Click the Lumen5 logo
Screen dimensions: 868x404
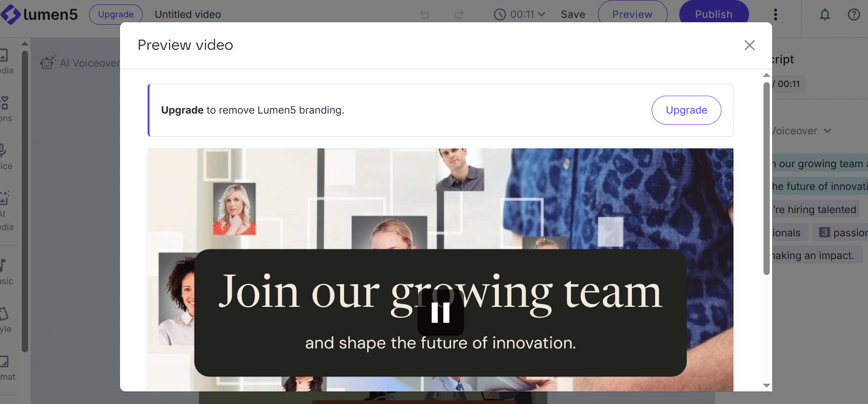(x=39, y=14)
